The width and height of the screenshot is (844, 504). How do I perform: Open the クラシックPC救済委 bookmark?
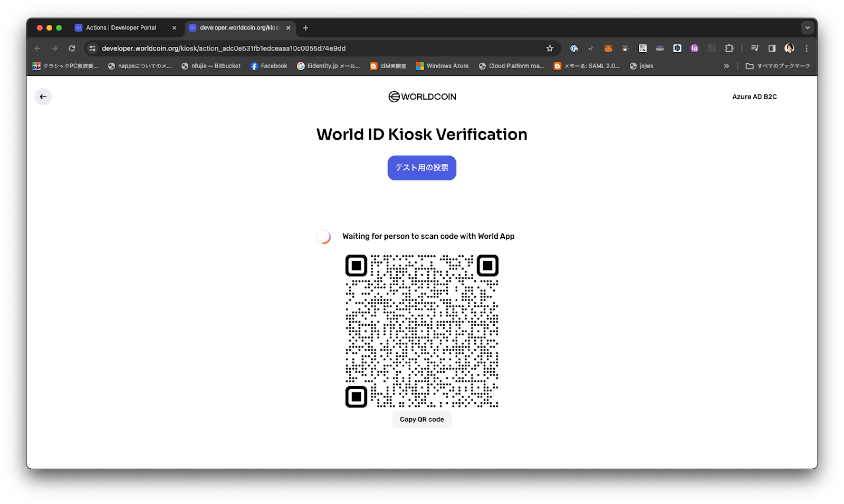coord(65,66)
